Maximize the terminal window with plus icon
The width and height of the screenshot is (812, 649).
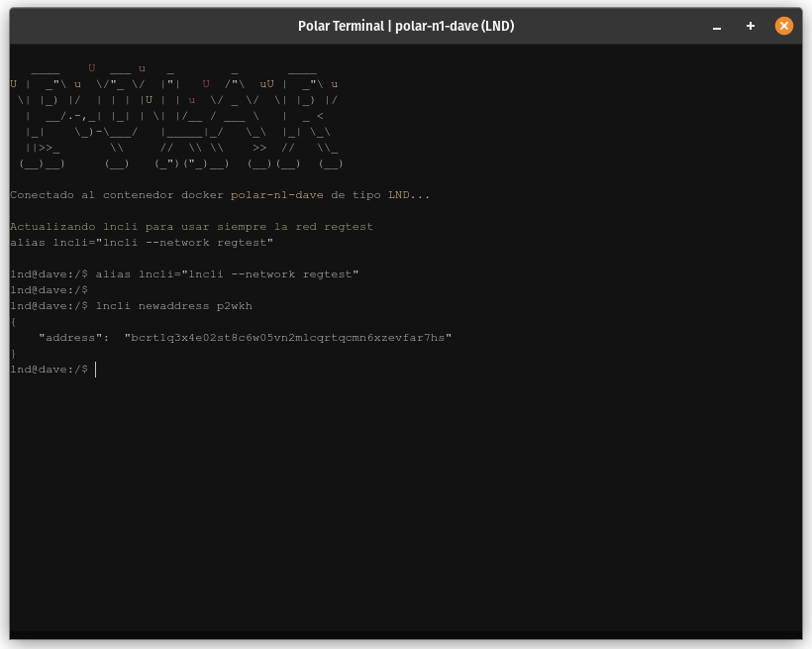[x=751, y=26]
